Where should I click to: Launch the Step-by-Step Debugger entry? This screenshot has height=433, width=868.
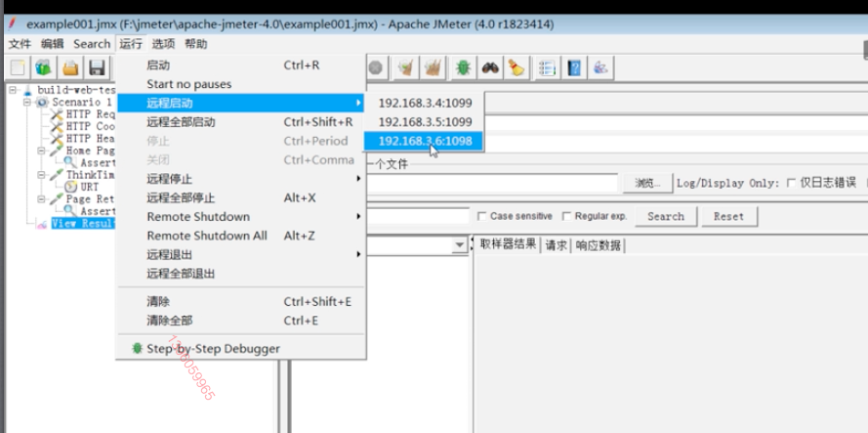tap(241, 349)
